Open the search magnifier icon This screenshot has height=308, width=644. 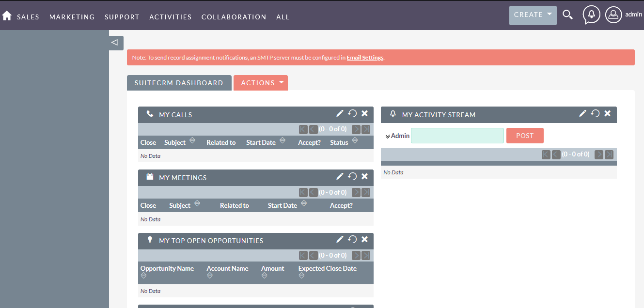click(x=567, y=15)
